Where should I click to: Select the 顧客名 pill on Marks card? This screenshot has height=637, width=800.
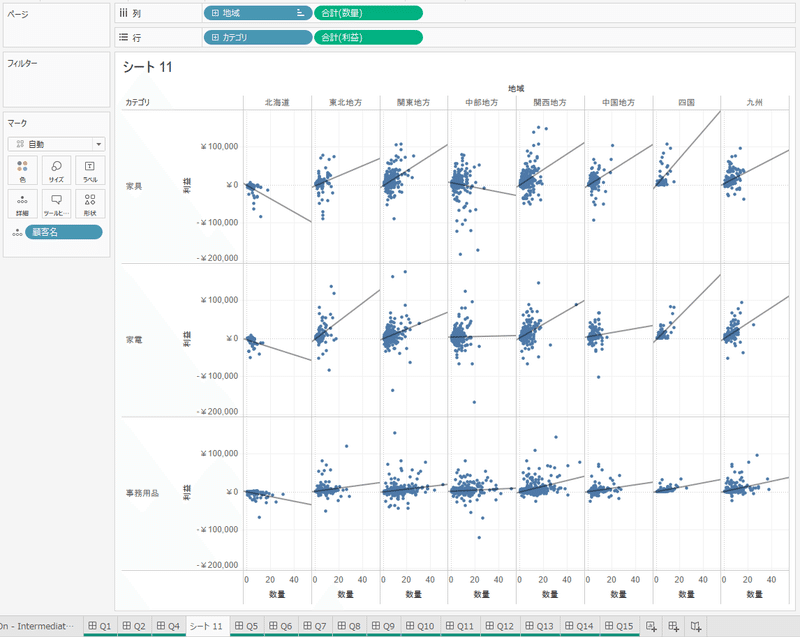64,232
